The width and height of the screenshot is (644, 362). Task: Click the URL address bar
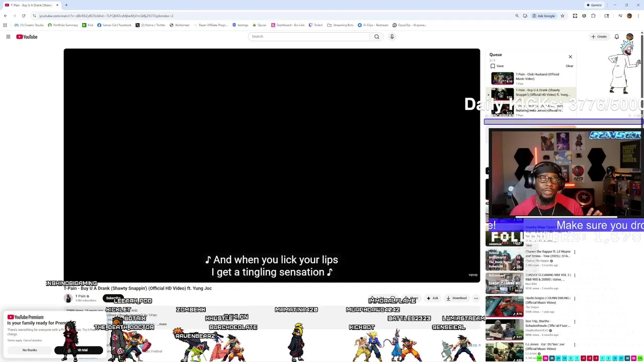point(272,16)
